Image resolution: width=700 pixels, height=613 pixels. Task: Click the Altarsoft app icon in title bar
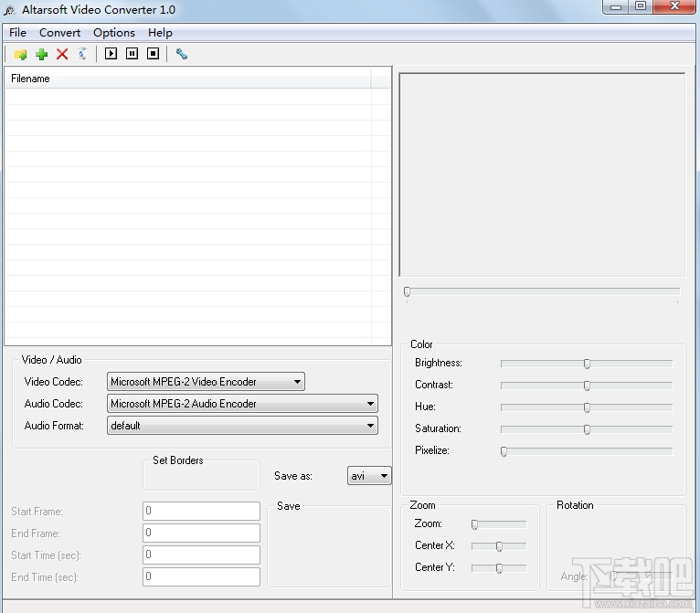[10, 10]
